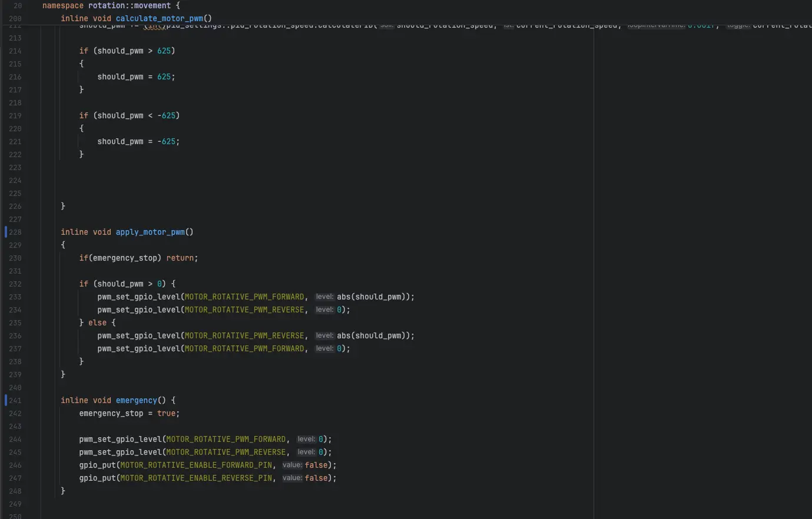Screen dimensions: 812x519
Task: Click pwm_set_gpio_level call on line 237
Action: tap(138, 349)
